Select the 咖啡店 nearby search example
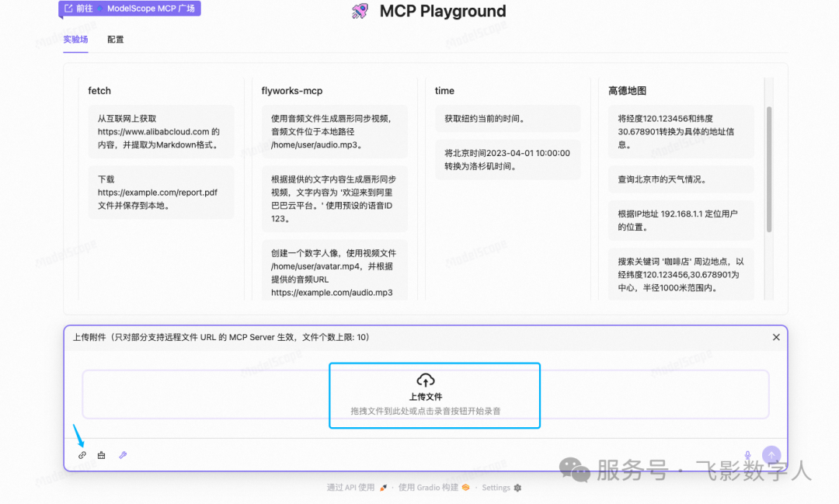The width and height of the screenshot is (839, 504). click(x=681, y=274)
